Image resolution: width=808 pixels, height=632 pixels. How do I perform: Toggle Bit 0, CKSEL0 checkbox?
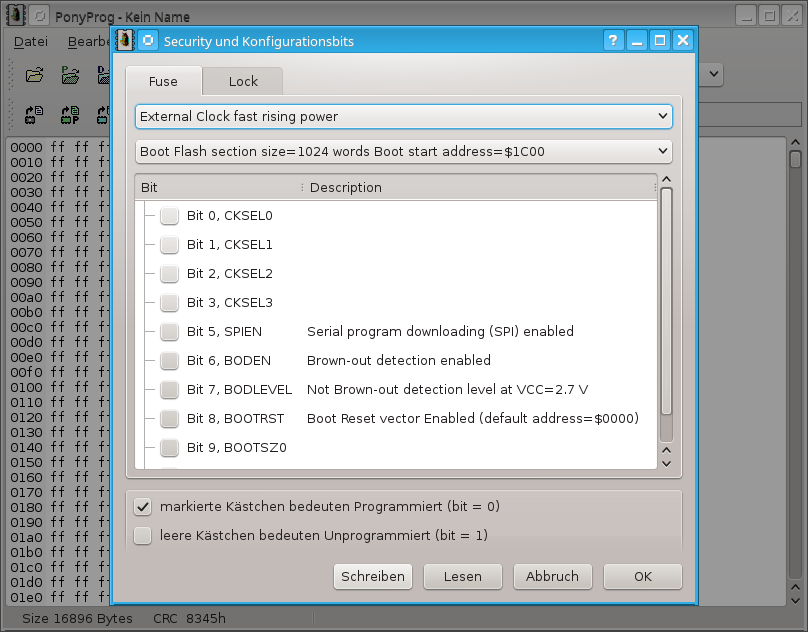(x=169, y=215)
